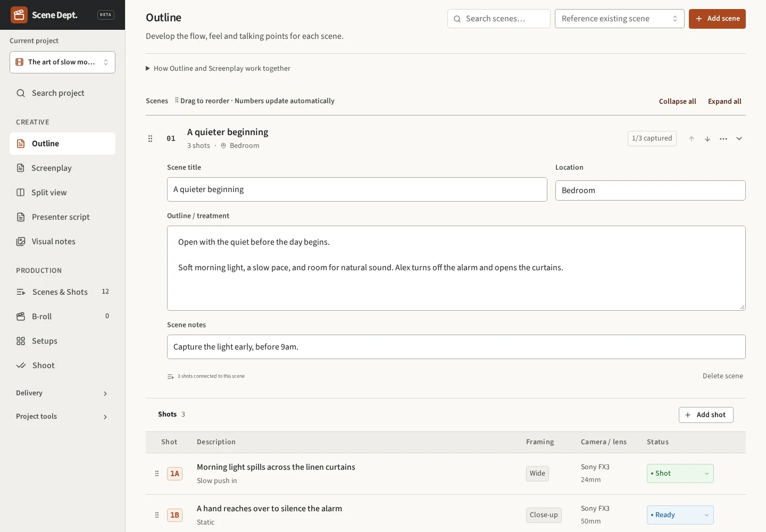The width and height of the screenshot is (766, 532).
Task: Open the current project selector
Action: (x=62, y=62)
